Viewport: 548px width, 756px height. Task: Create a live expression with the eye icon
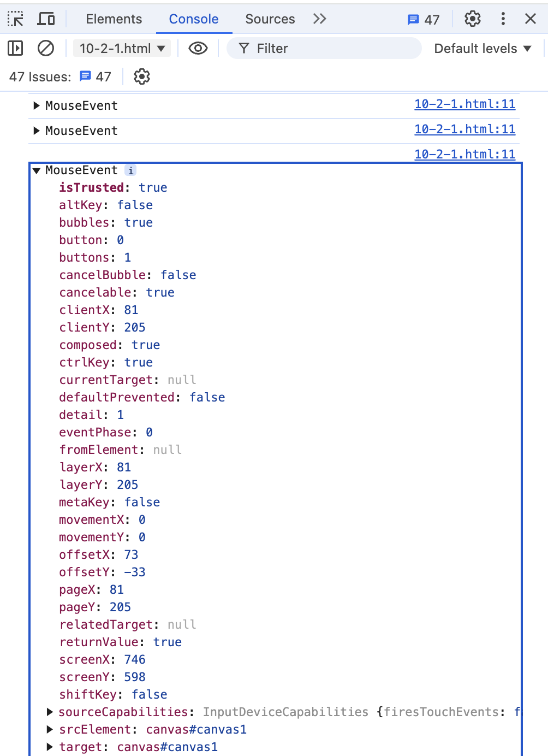coord(198,49)
